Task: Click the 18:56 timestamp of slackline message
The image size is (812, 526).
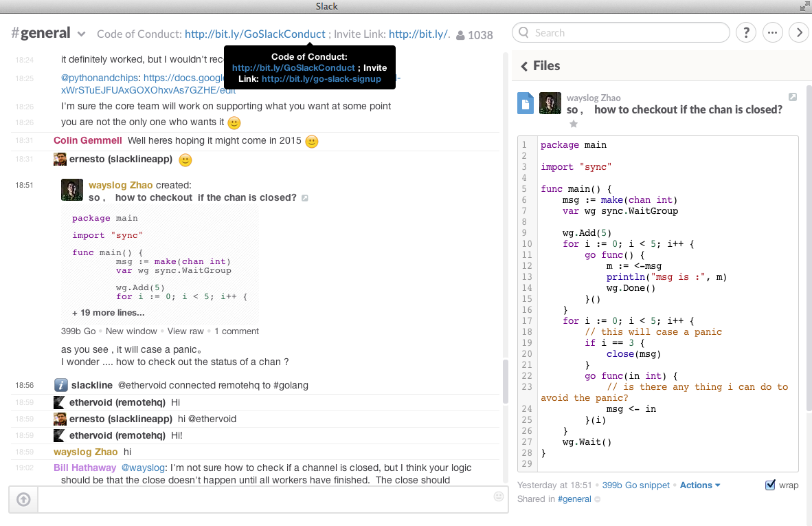Action: [x=24, y=385]
